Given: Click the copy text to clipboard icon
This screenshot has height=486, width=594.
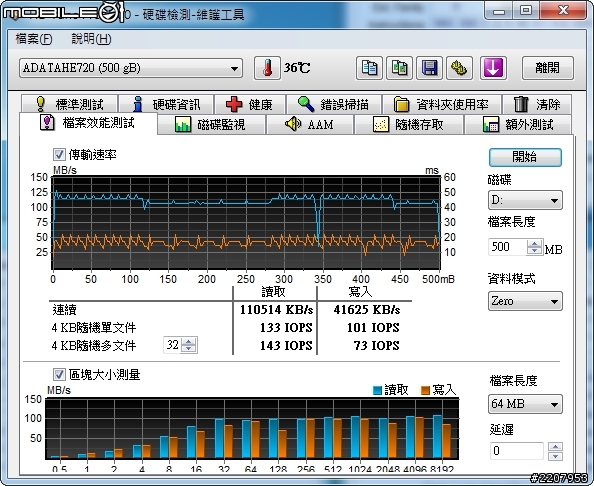Looking at the screenshot, I should [369, 68].
